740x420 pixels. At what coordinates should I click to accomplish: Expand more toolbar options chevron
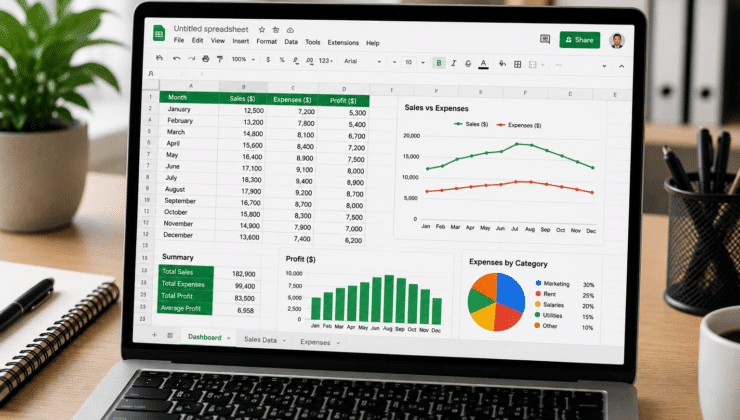coord(604,66)
